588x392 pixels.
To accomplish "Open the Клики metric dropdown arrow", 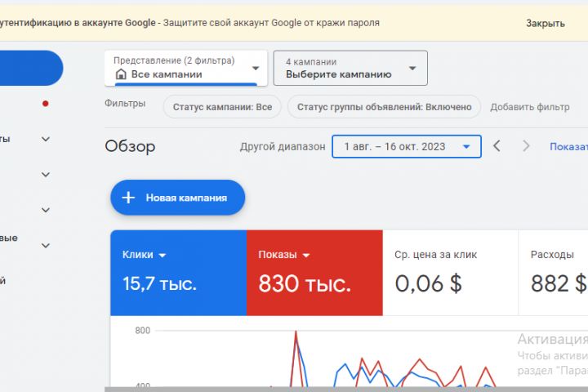I will [x=162, y=256].
